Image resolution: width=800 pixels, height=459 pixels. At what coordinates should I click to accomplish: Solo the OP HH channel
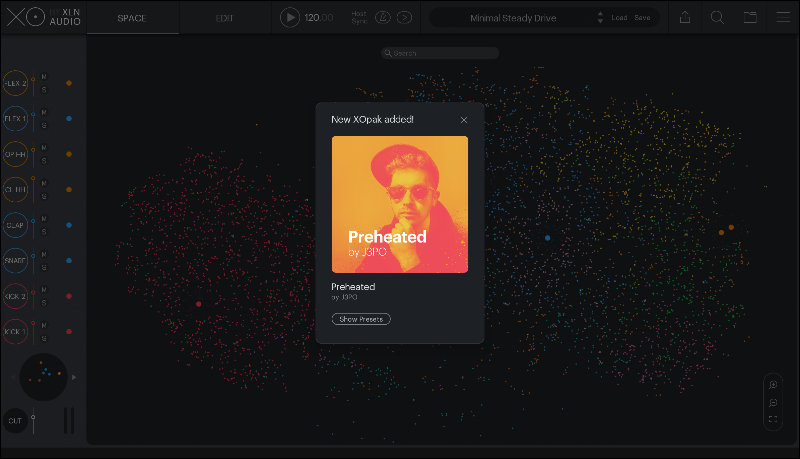pos(44,161)
